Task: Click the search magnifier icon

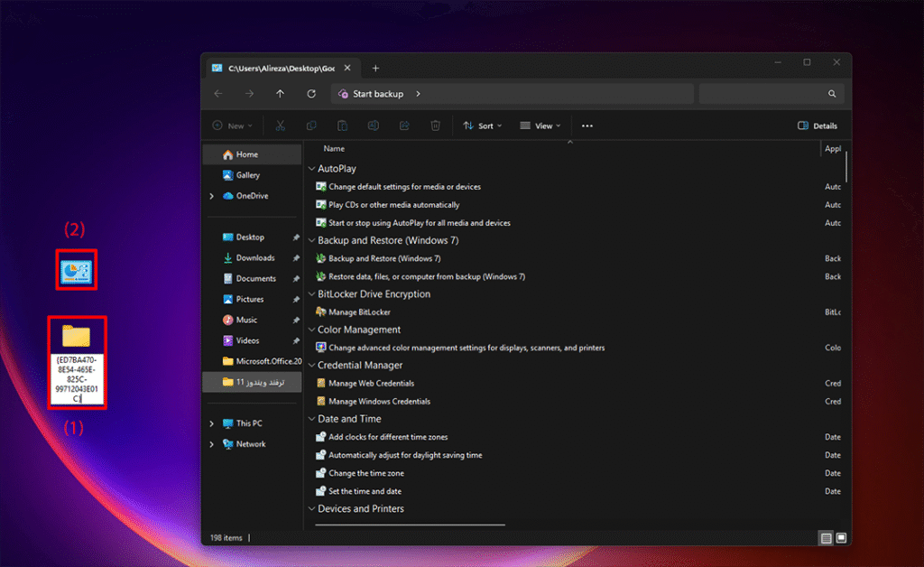Action: [832, 94]
